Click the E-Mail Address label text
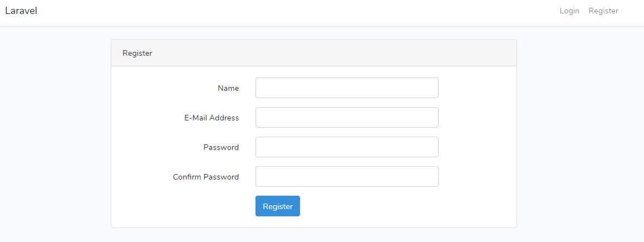The height and width of the screenshot is (242, 644). click(x=212, y=118)
